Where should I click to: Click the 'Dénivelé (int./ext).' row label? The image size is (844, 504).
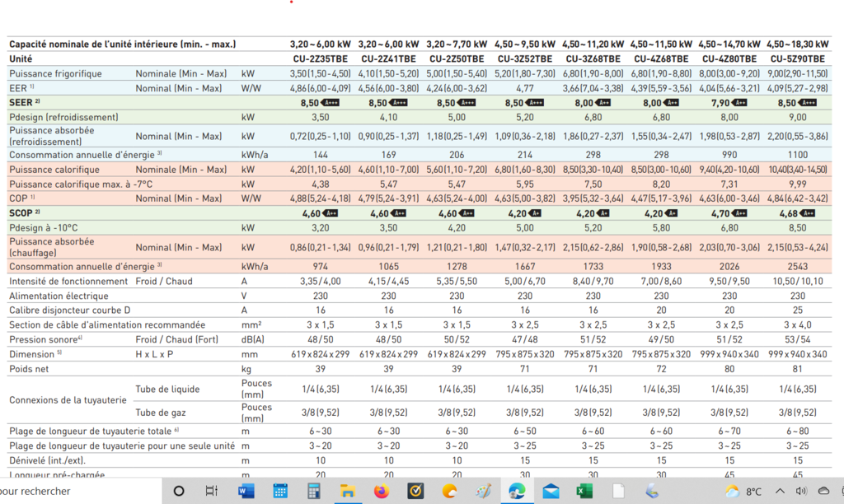click(47, 460)
